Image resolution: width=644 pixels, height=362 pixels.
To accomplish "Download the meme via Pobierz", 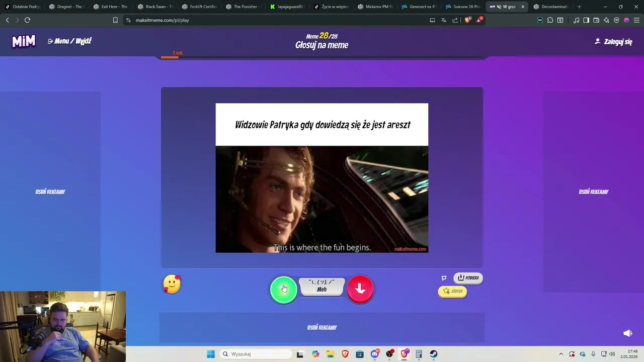I will pyautogui.click(x=468, y=278).
